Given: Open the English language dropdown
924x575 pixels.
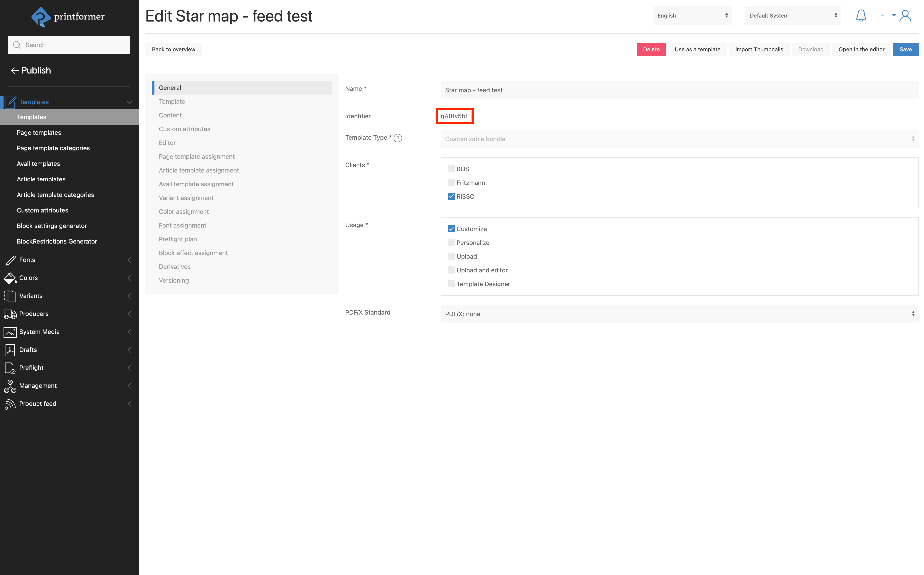Looking at the screenshot, I should pos(692,16).
